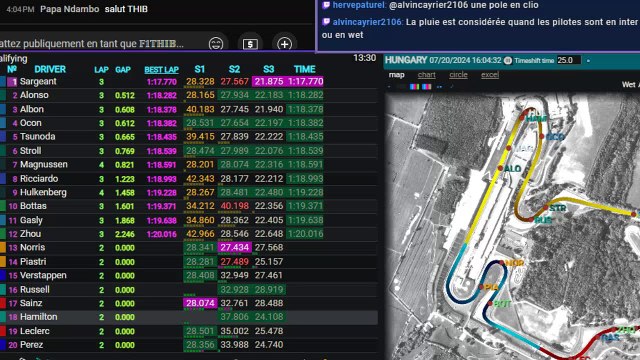The image size is (640, 360).
Task: Select driver name Verstappen
Action: coord(43,275)
